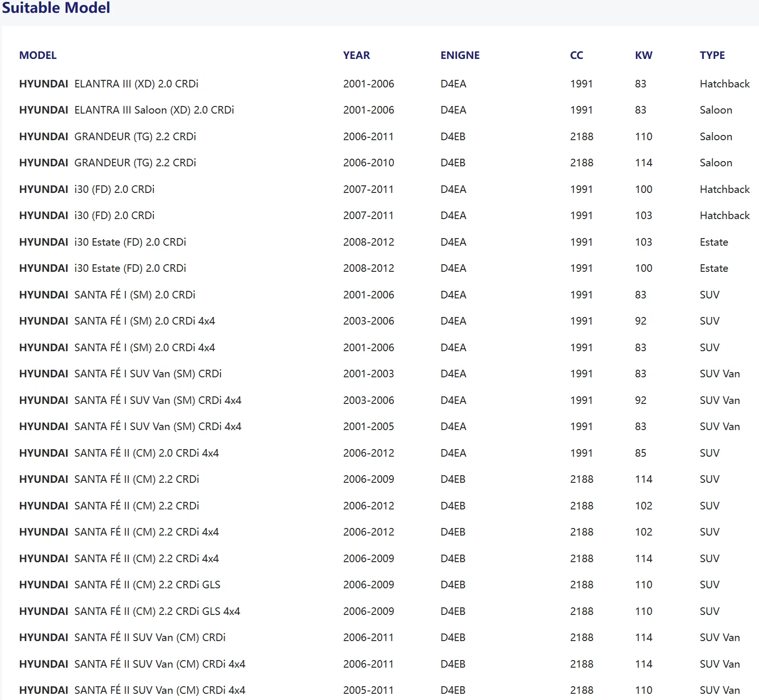Click model "SANTA FÉ II (CM) 2.0 CRDi 4x4"
Image resolution: width=759 pixels, height=700 pixels.
click(147, 453)
